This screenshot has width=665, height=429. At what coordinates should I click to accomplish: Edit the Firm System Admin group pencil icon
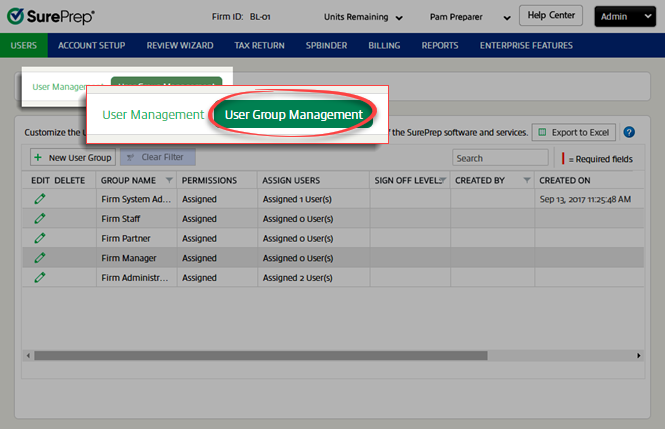click(40, 199)
